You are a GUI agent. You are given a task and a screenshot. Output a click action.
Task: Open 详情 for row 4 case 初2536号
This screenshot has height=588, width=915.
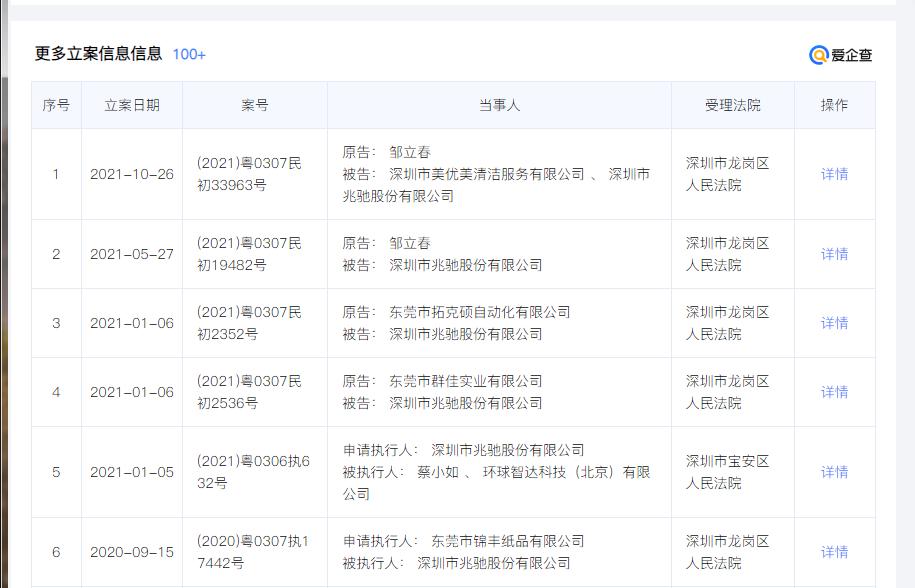pos(834,391)
